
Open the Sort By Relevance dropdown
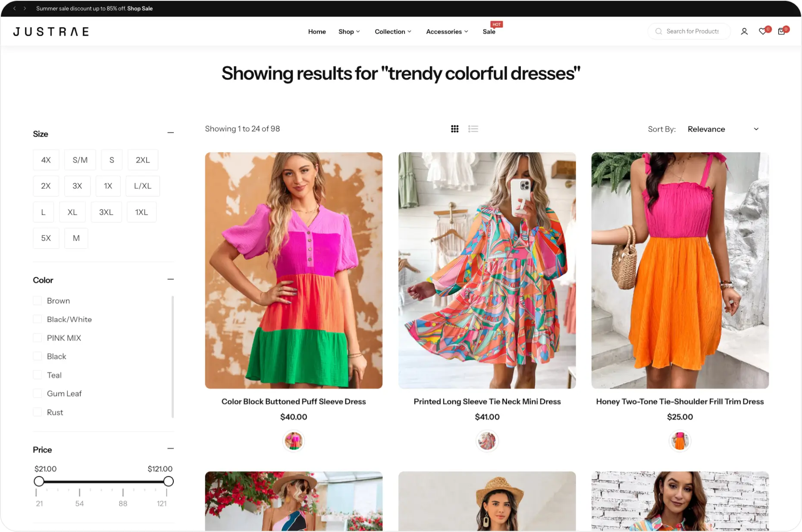[x=723, y=129]
